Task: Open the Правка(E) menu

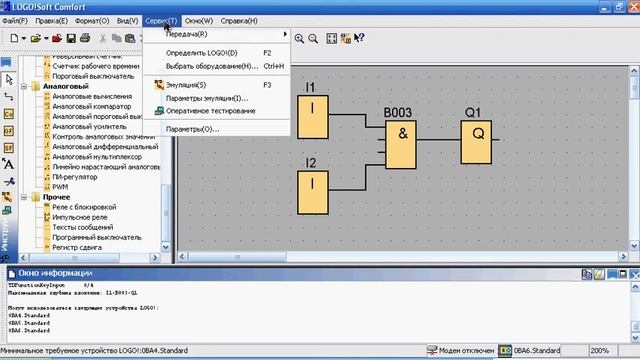Action: point(51,21)
